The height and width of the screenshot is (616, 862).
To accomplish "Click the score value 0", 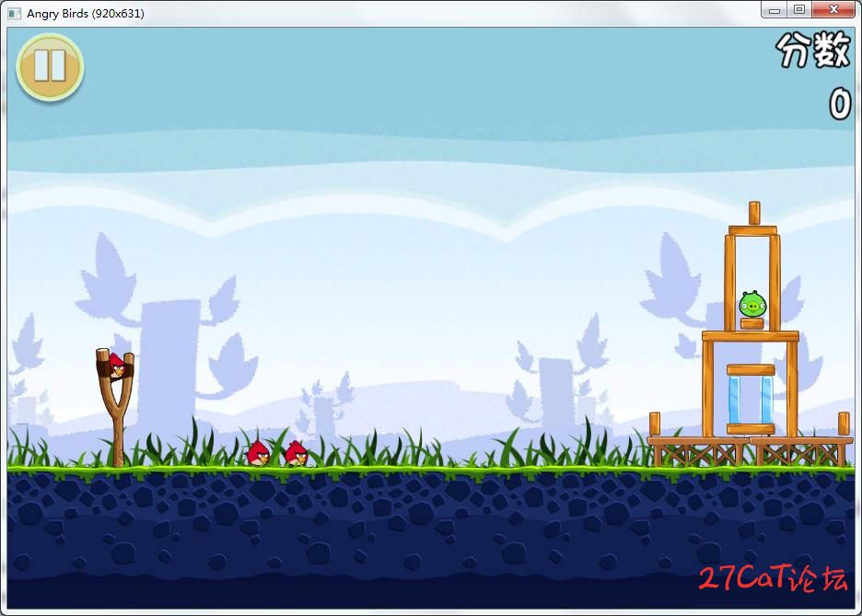I will point(840,104).
